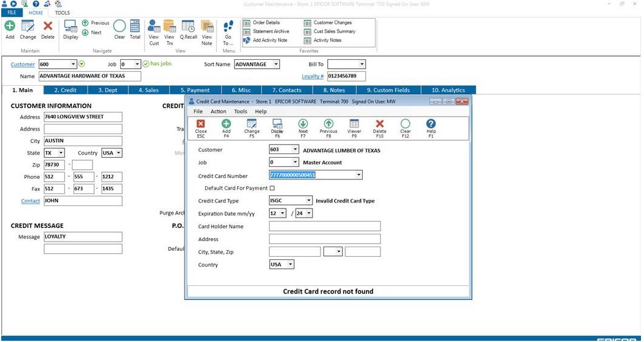Open the Contact link
The width and height of the screenshot is (644, 342).
pos(30,201)
